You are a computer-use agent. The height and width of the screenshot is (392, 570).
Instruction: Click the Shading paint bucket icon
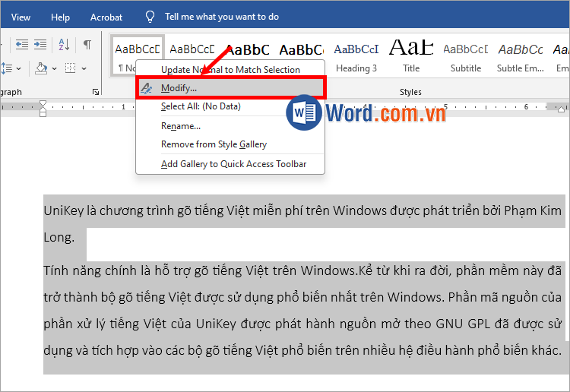click(x=41, y=68)
